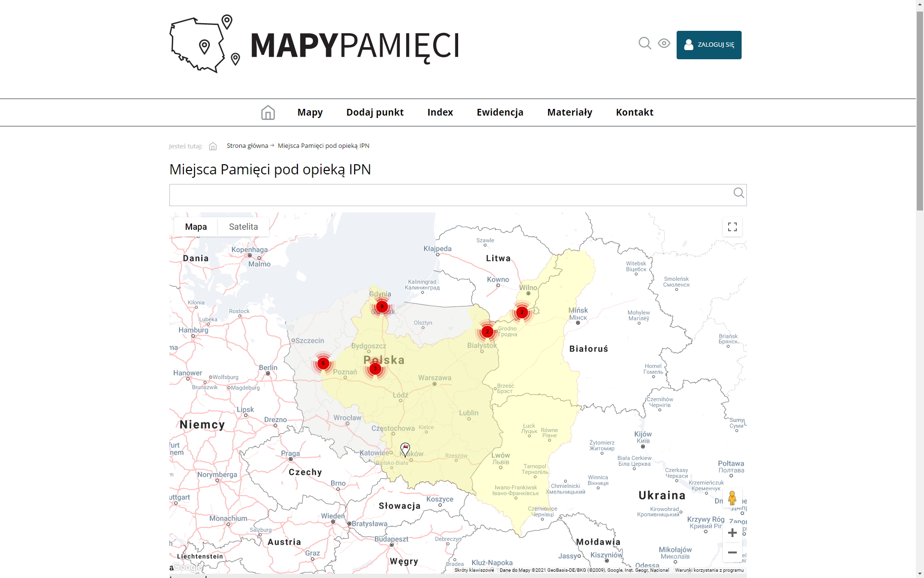Click the magnifier icon in search field
Image resolution: width=924 pixels, height=578 pixels.
point(738,193)
